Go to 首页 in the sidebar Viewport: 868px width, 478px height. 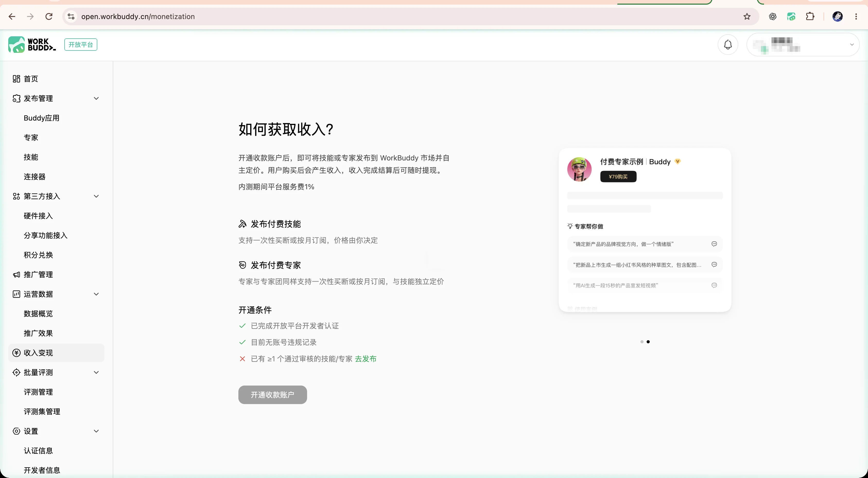pyautogui.click(x=56, y=79)
